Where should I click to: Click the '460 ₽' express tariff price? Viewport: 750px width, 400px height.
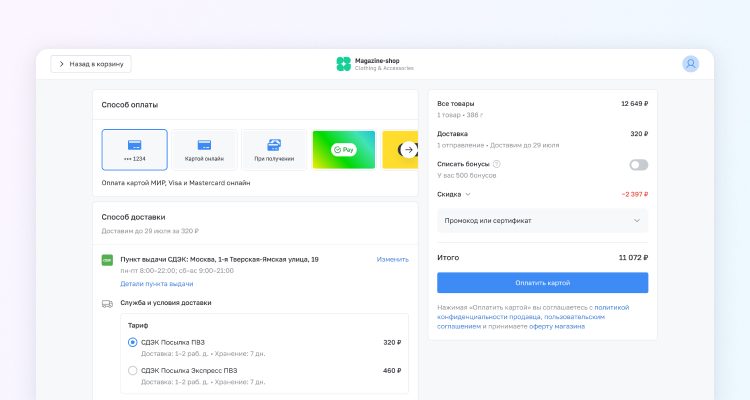tap(392, 370)
